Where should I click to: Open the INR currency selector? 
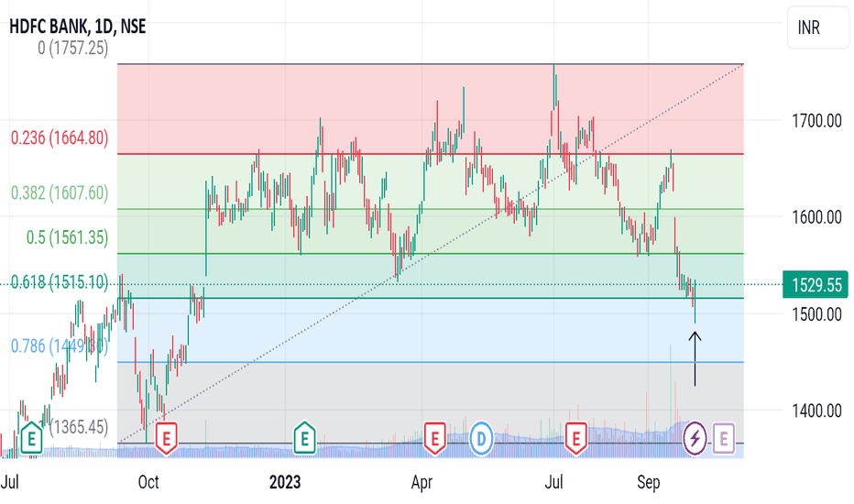click(817, 27)
